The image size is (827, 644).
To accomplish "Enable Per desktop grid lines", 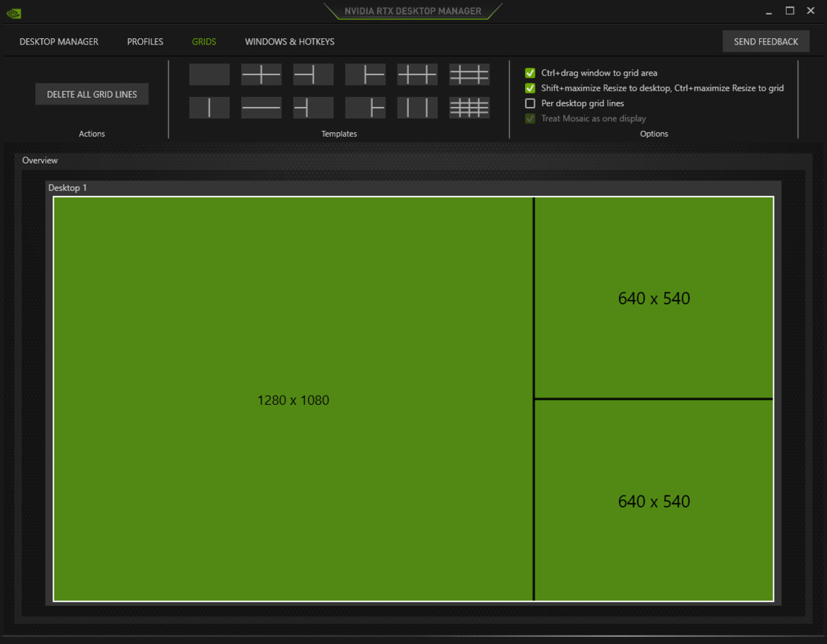I will 530,103.
